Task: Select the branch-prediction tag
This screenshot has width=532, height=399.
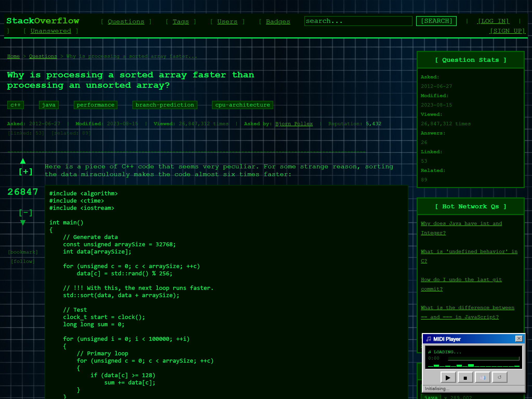Action: (165, 105)
